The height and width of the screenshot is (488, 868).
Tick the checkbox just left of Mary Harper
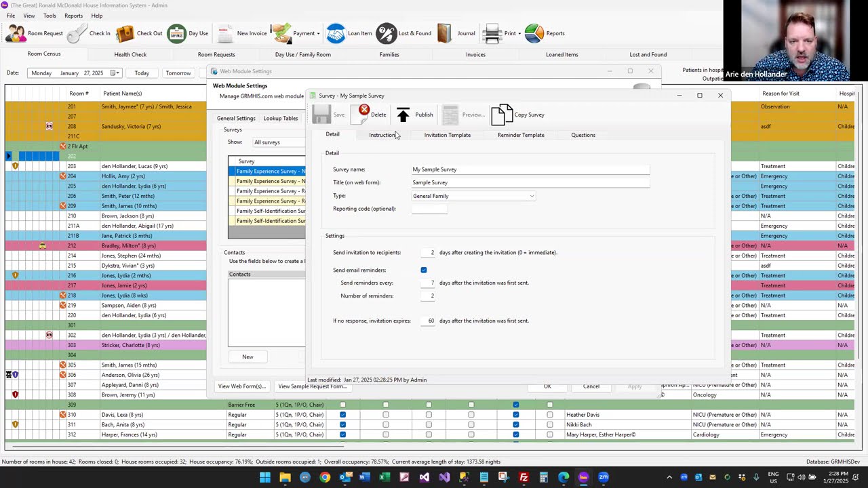550,434
